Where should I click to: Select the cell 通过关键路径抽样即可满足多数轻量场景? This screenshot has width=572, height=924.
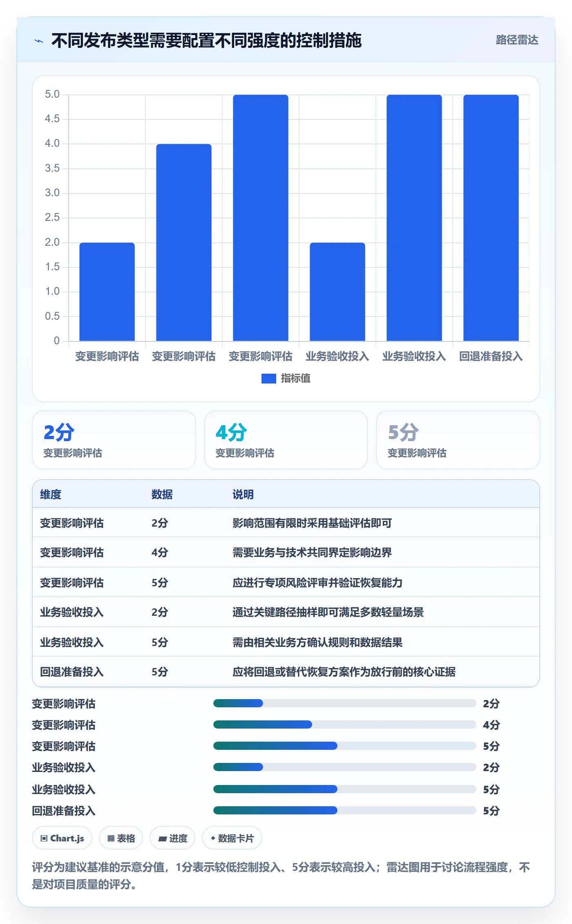click(x=328, y=612)
